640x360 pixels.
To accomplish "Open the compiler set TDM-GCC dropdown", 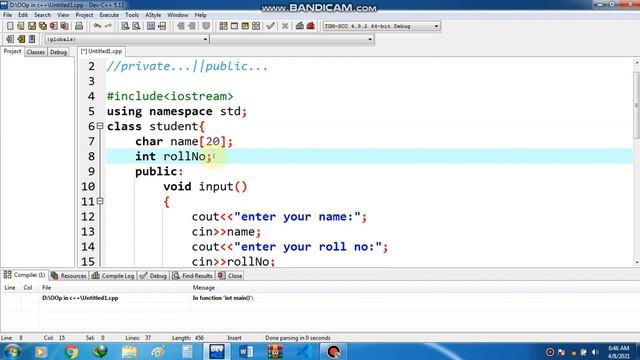I will (x=436, y=26).
